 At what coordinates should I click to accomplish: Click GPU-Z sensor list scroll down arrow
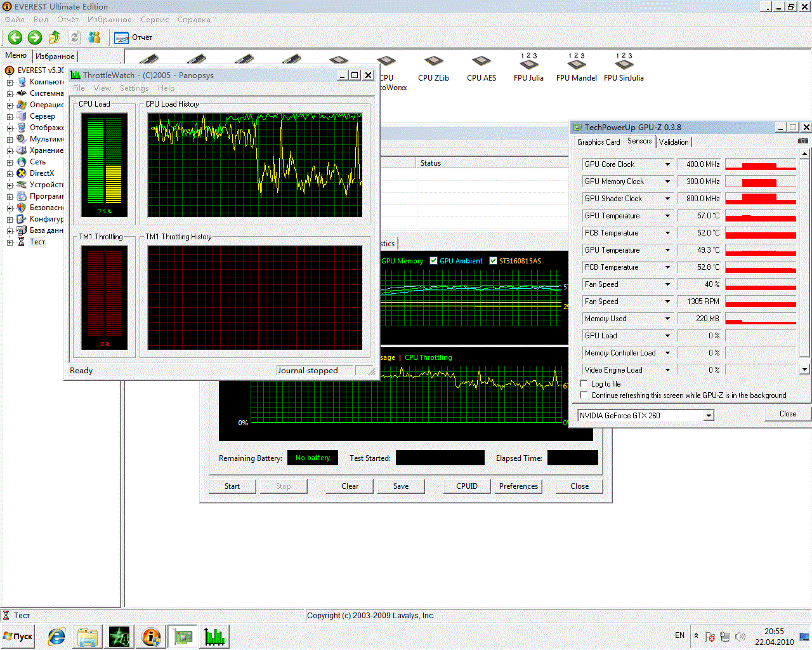tap(804, 369)
